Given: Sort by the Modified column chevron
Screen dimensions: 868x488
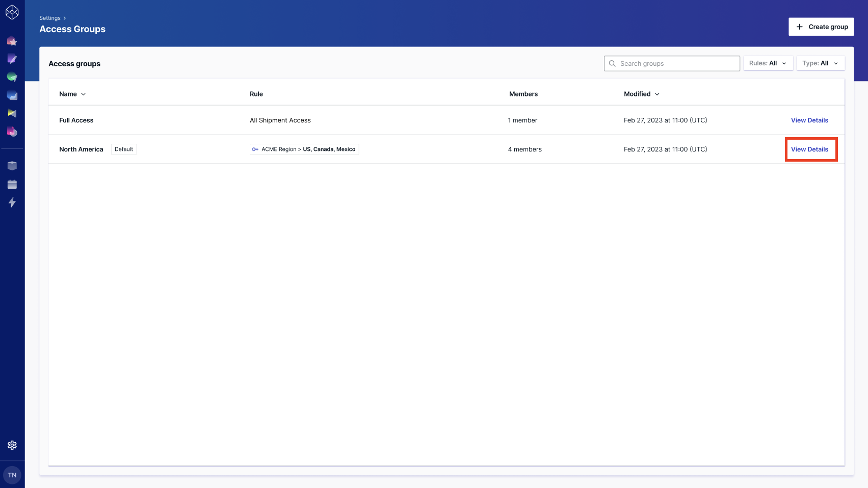Looking at the screenshot, I should click(657, 94).
